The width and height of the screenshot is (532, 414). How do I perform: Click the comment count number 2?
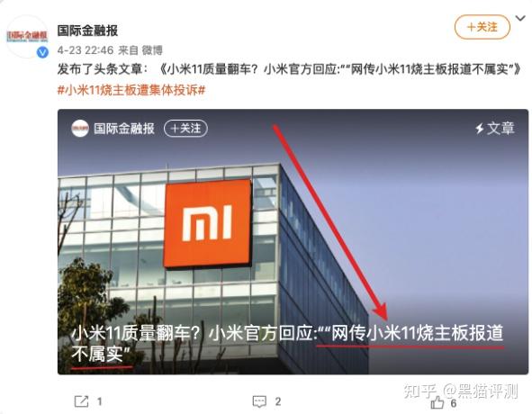278,401
